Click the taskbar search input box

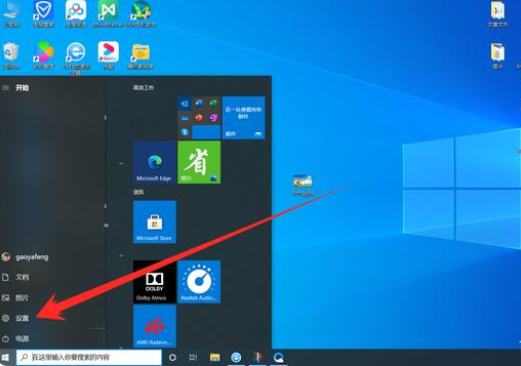(89, 357)
